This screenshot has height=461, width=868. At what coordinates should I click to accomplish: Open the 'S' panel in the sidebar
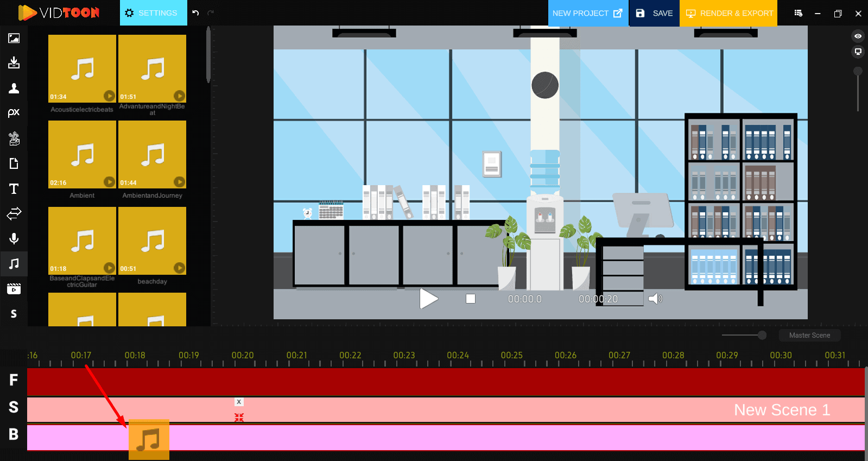coord(14,313)
